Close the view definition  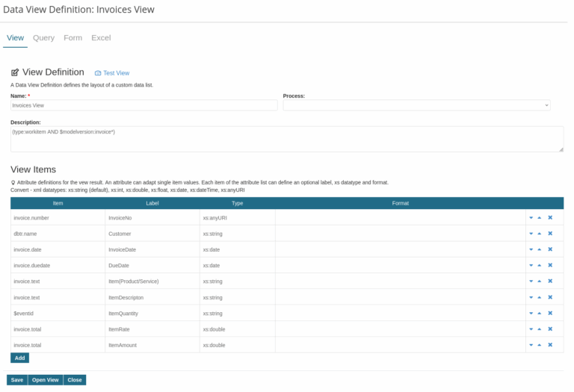tap(75, 380)
